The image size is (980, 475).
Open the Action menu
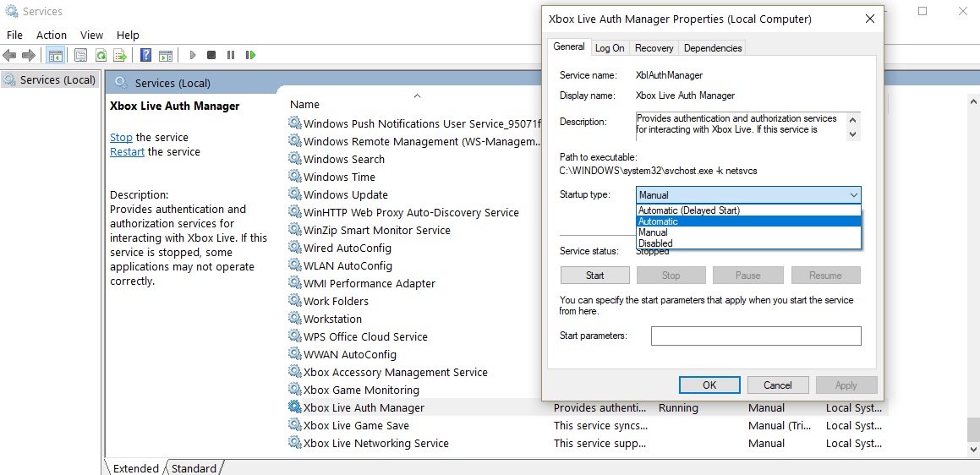click(52, 35)
